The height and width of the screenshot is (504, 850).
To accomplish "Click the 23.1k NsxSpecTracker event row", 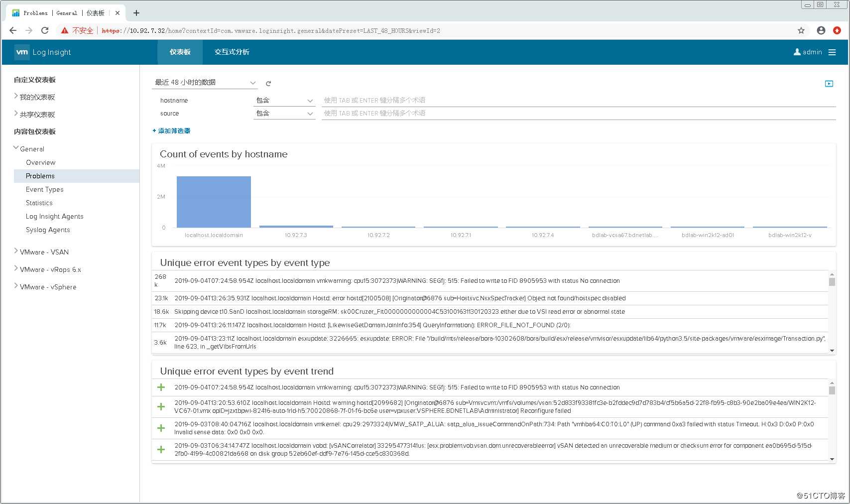I will [490, 298].
